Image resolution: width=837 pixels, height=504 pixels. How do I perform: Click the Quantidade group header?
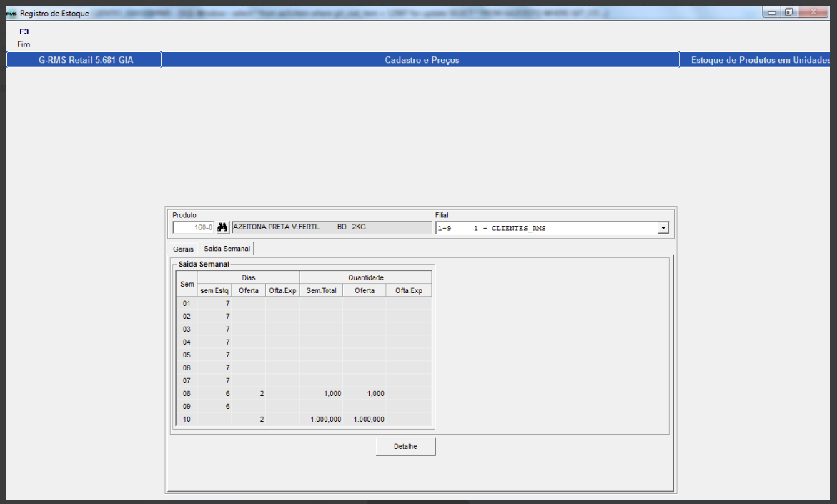[366, 277]
